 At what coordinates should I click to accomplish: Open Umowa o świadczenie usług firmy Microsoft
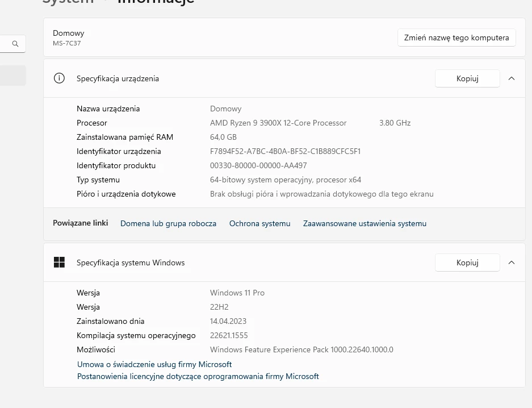click(x=154, y=364)
